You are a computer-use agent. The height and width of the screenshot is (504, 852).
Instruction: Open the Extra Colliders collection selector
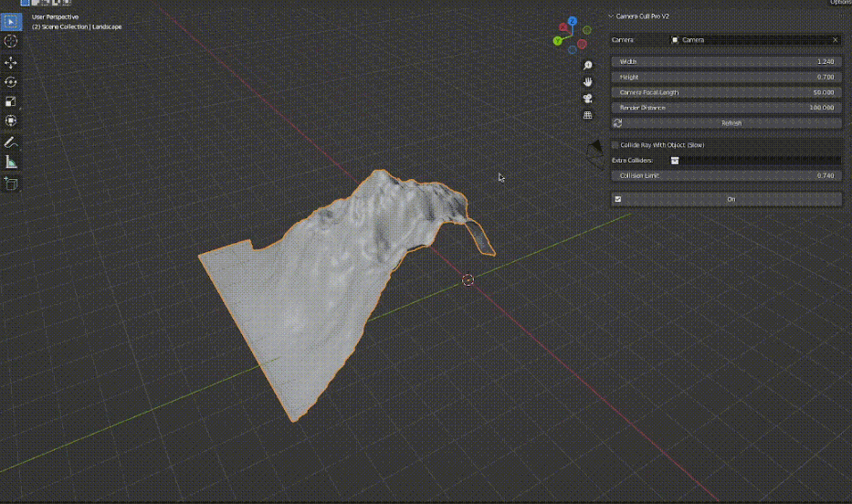click(754, 161)
